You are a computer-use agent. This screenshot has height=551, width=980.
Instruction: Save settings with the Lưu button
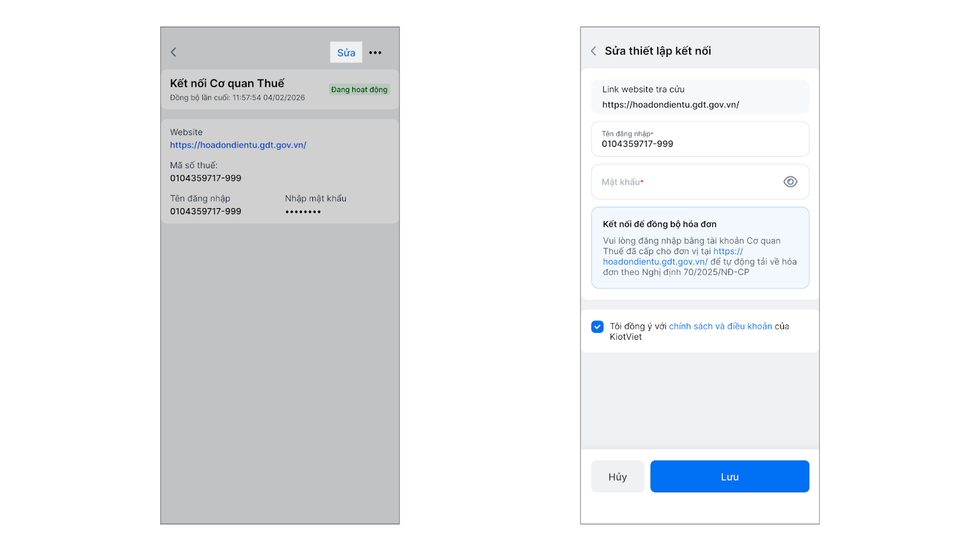[729, 476]
